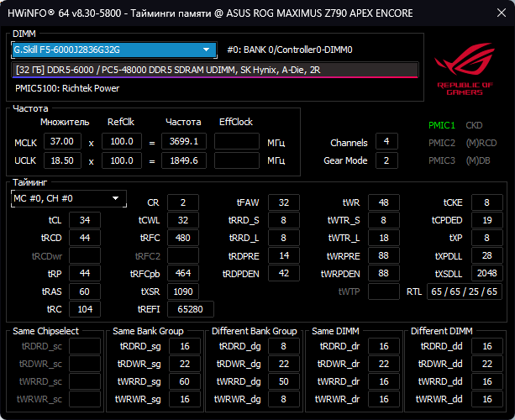The width and height of the screenshot is (515, 420).
Task: Click the tRFC value 480
Action: pyautogui.click(x=183, y=238)
